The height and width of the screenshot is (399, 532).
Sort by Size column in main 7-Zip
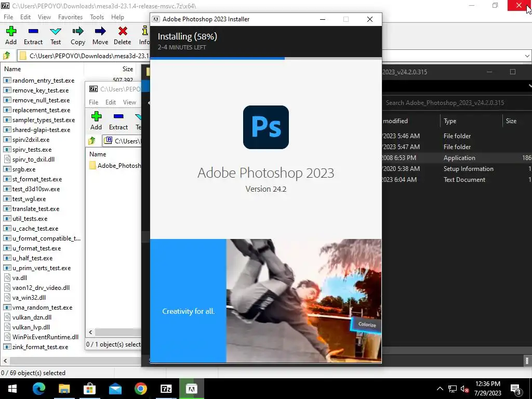(x=110, y=69)
